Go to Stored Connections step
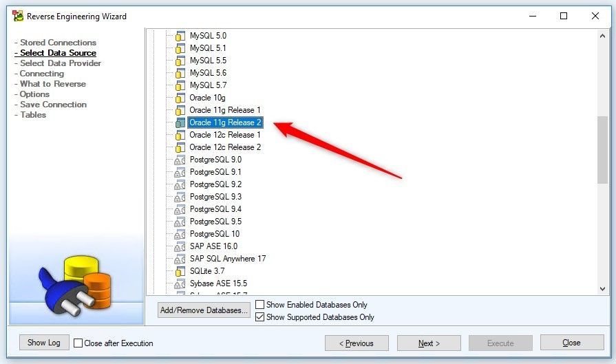The height and width of the screenshot is (364, 616). (58, 43)
